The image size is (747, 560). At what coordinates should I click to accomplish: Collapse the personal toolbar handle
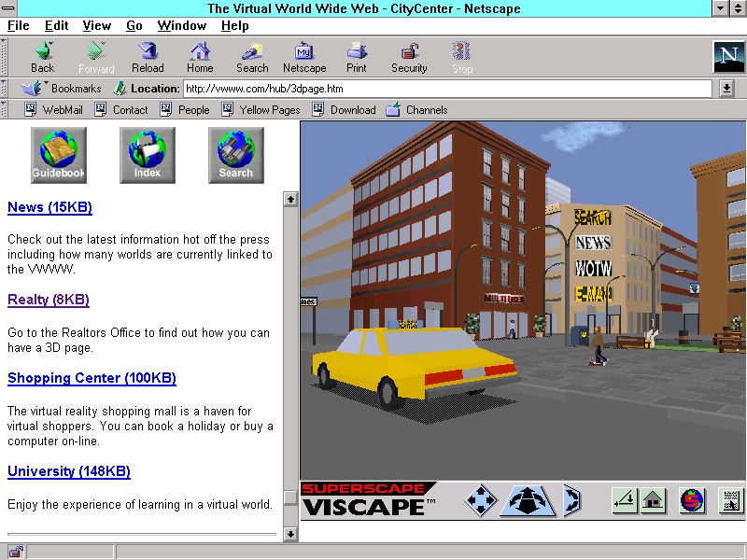pyautogui.click(x=4, y=109)
